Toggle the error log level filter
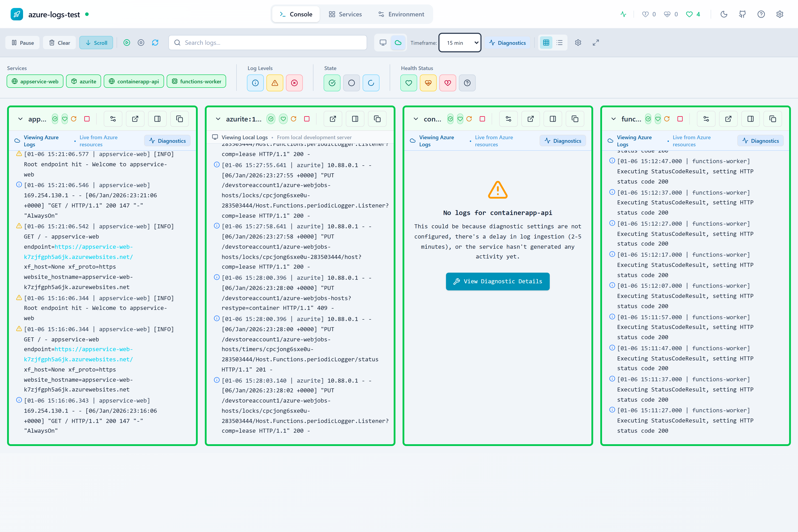 294,83
